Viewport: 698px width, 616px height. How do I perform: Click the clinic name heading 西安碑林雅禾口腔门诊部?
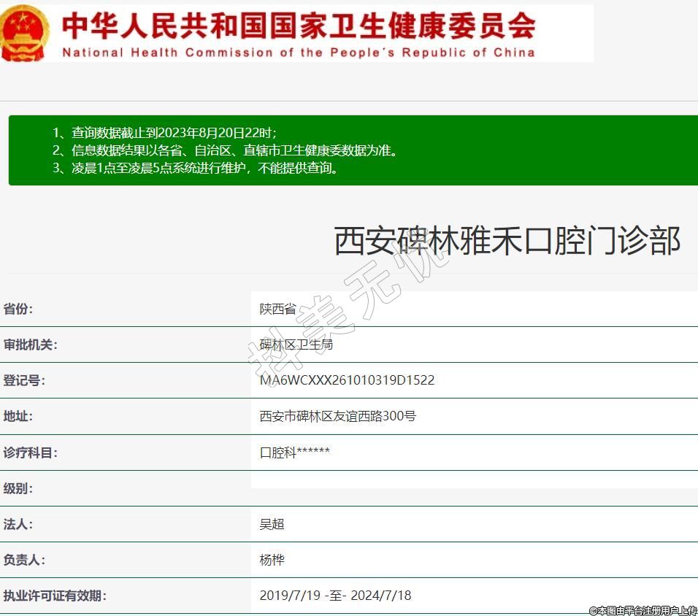tap(507, 241)
